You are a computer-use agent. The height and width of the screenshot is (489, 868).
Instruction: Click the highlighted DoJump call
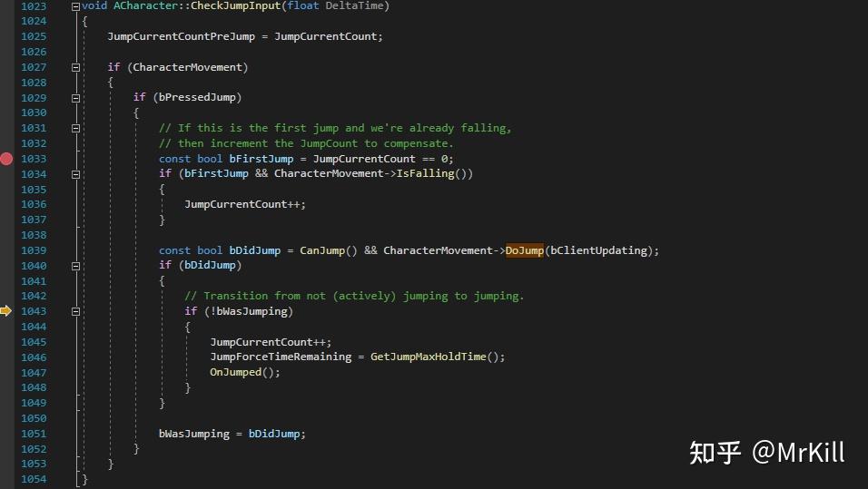click(524, 250)
